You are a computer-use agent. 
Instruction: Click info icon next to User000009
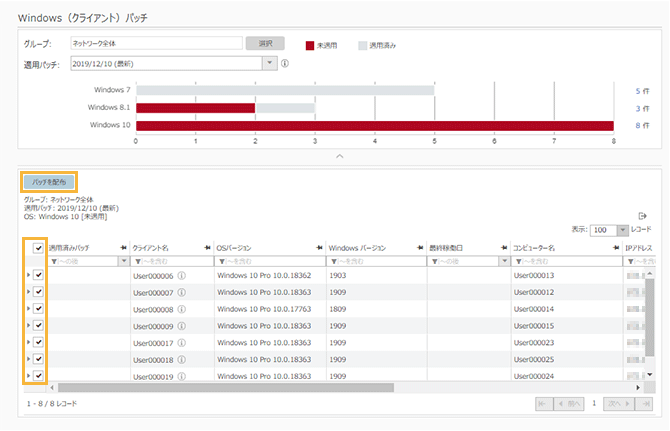pyautogui.click(x=182, y=326)
